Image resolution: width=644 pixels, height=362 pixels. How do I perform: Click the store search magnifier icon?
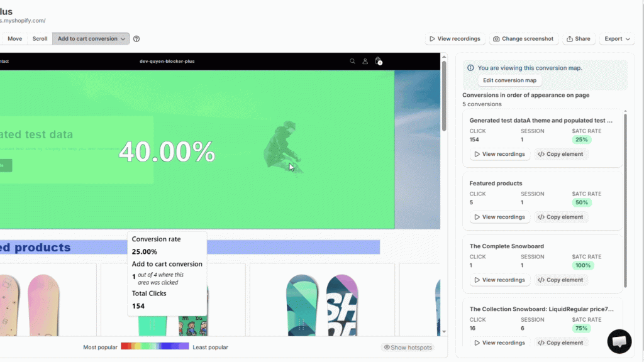tap(352, 62)
